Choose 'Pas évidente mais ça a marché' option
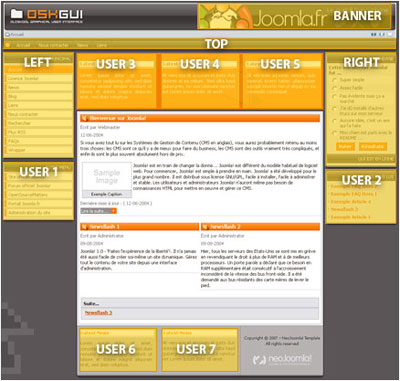Image resolution: width=400 pixels, height=381 pixels. 334,96
